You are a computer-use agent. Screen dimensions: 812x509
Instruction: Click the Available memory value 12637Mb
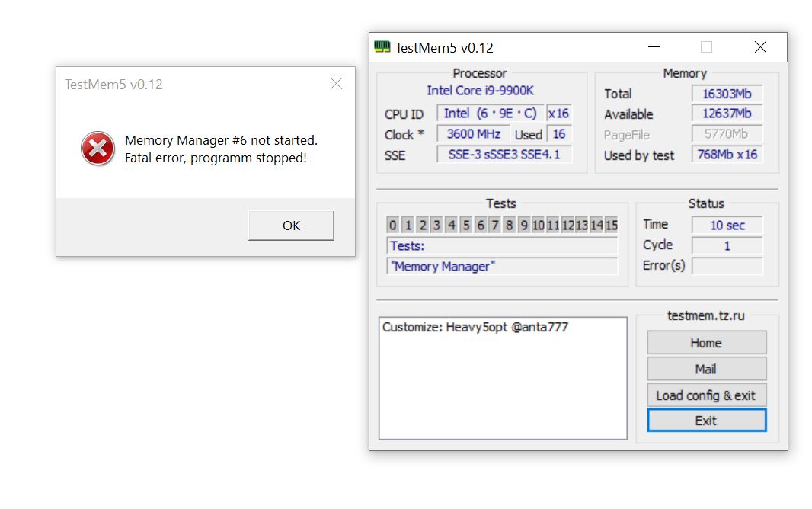[x=727, y=114]
